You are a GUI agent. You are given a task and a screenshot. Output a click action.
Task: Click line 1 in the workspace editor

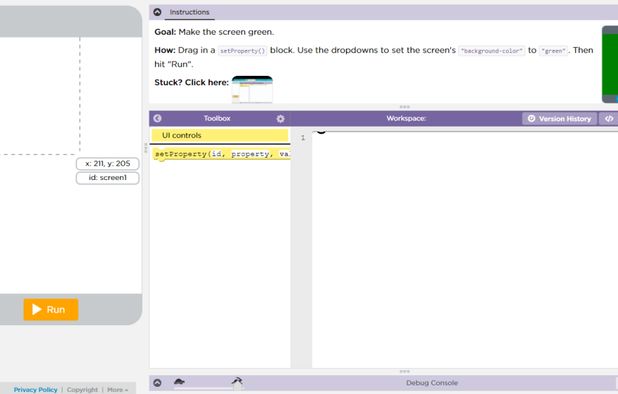pos(465,138)
